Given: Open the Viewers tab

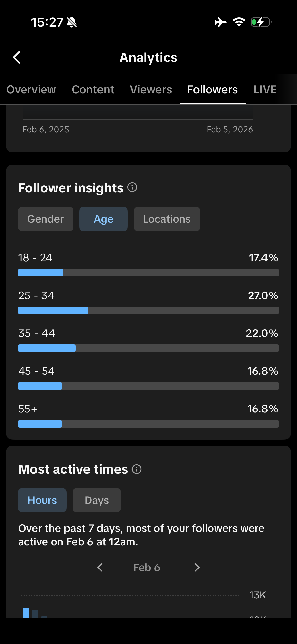Looking at the screenshot, I should 151,90.
